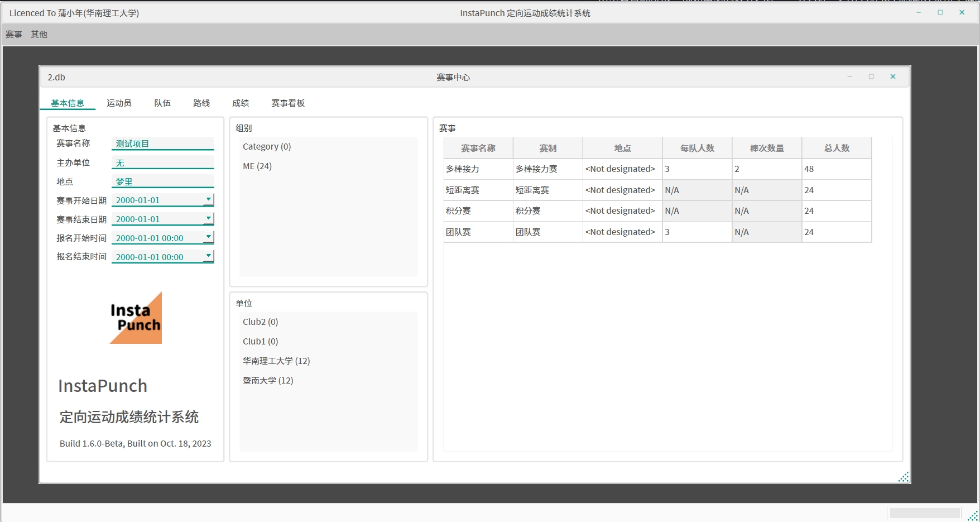980x522 pixels.
Task: Click the 赛事中心 window resize grip
Action: [x=904, y=477]
